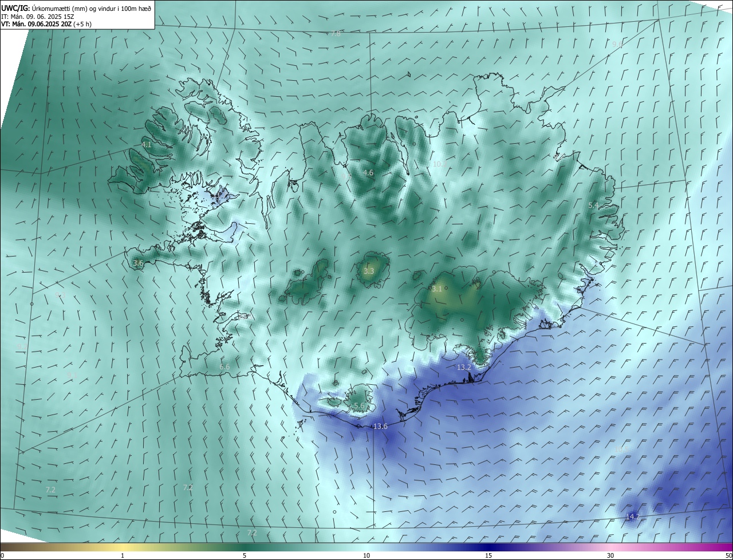
Task: Click the 7.8 value on the map
Action: (x=336, y=34)
